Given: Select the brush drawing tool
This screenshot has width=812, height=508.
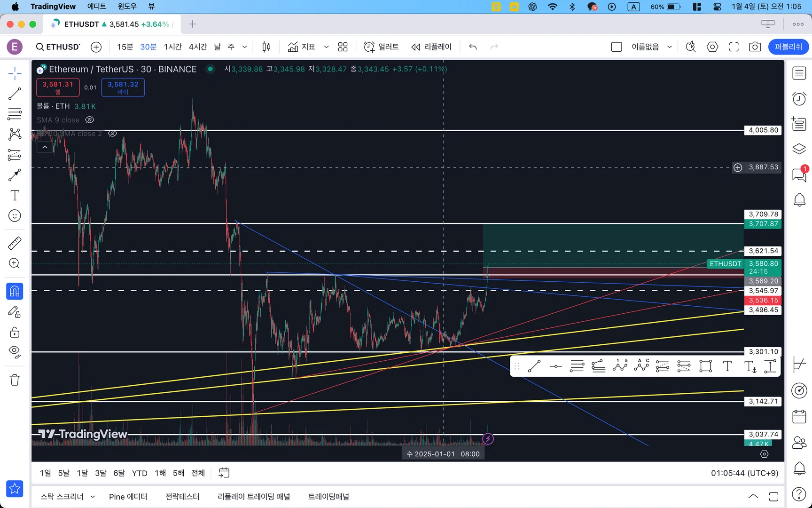Looking at the screenshot, I should pyautogui.click(x=15, y=175).
